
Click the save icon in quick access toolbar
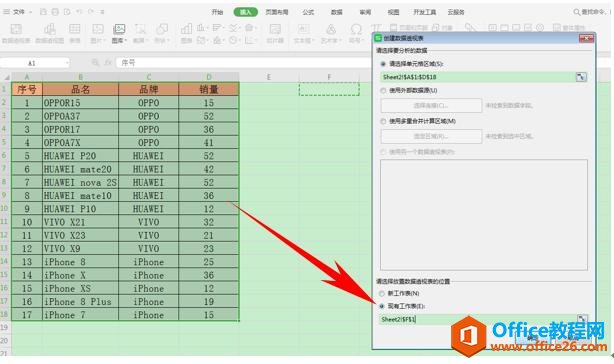click(x=43, y=12)
